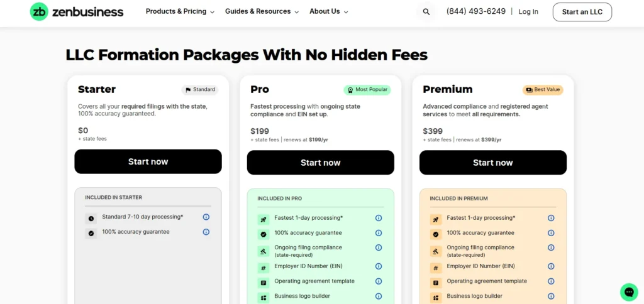Expand the About Us menu
The width and height of the screenshot is (644, 304).
tap(328, 12)
